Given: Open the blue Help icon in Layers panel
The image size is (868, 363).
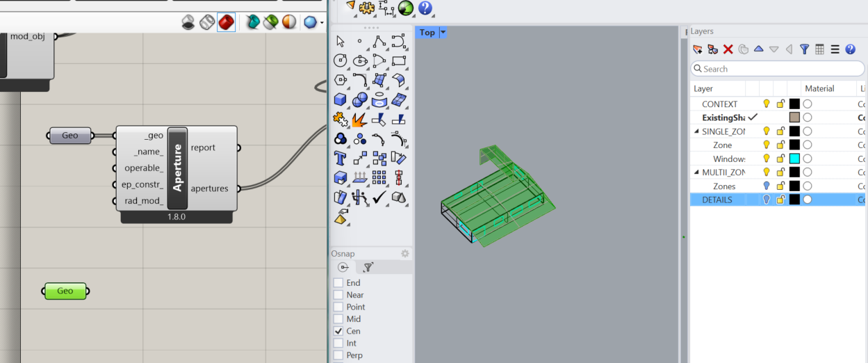Looking at the screenshot, I should pyautogui.click(x=850, y=49).
